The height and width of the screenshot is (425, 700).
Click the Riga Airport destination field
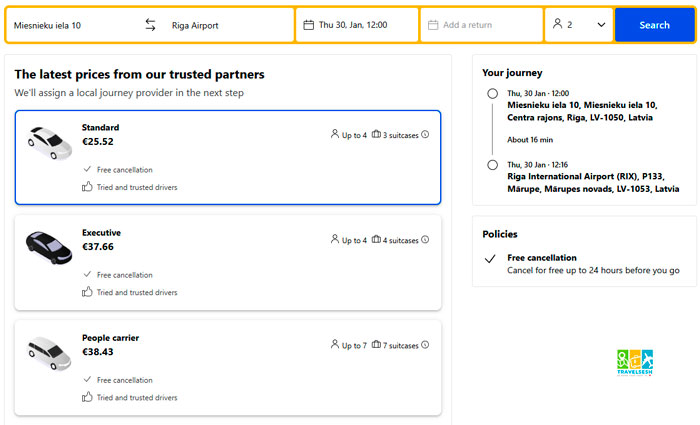click(228, 25)
